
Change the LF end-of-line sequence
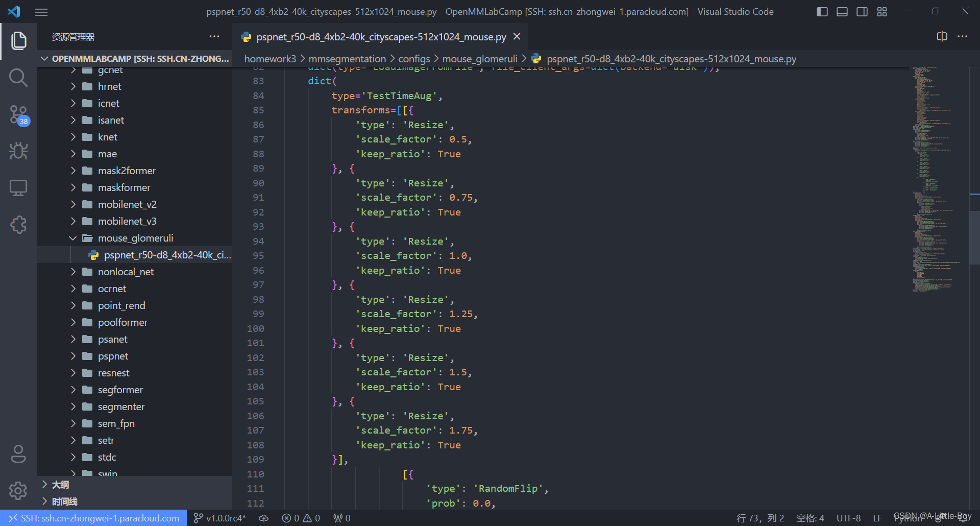pyautogui.click(x=877, y=518)
